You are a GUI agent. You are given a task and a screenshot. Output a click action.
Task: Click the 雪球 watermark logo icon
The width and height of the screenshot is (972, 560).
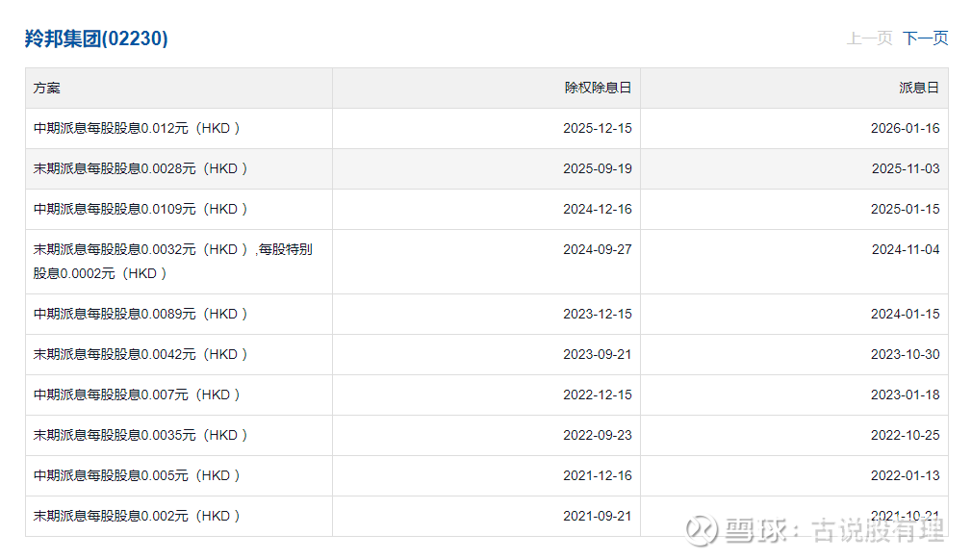(x=703, y=530)
